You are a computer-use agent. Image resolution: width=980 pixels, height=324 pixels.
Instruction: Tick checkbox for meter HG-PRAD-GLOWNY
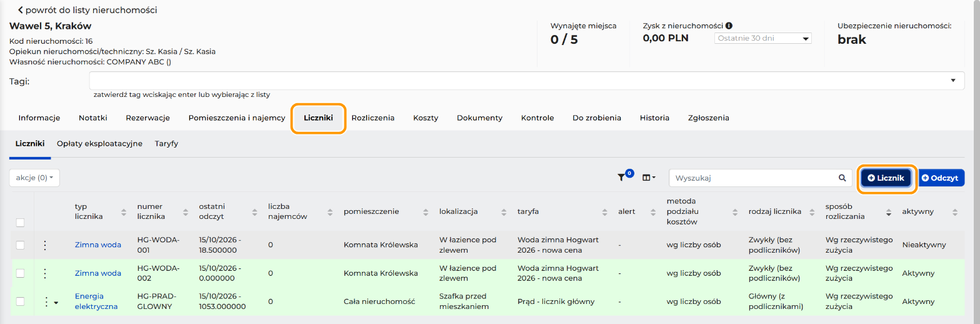pyautogui.click(x=21, y=301)
